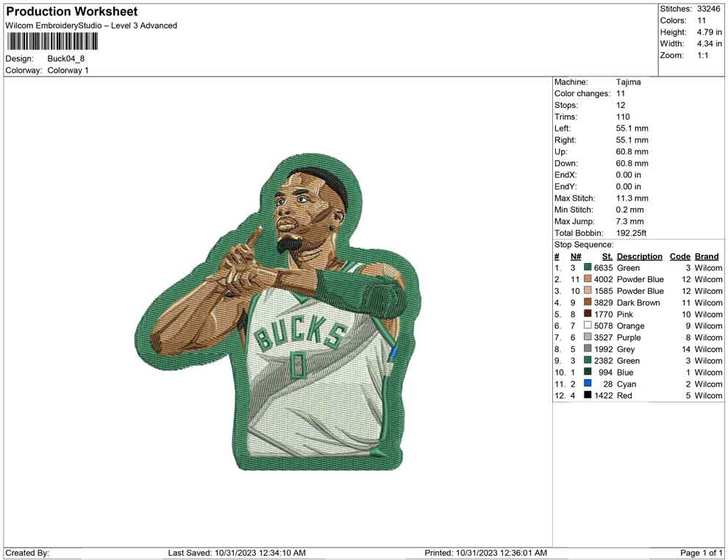Click the Description column header
Viewport: 728px width, 560px height.
click(x=639, y=256)
